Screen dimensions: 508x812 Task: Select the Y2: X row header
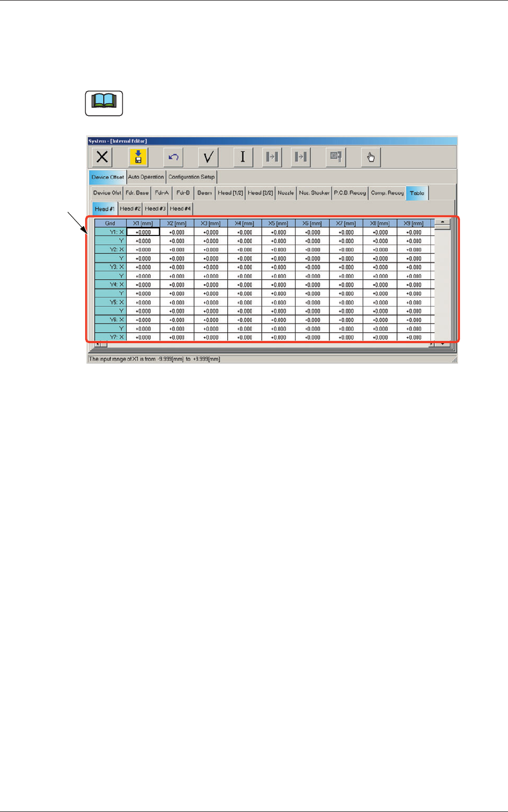pos(110,250)
